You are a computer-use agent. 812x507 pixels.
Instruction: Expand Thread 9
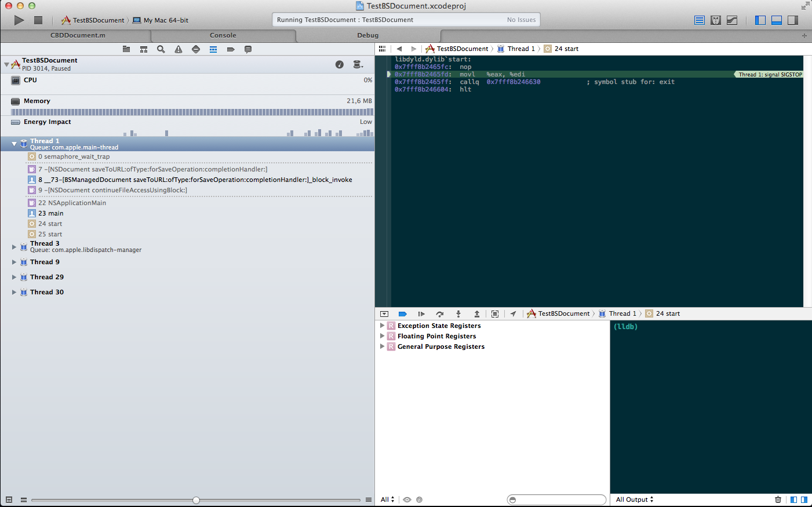pyautogui.click(x=14, y=262)
